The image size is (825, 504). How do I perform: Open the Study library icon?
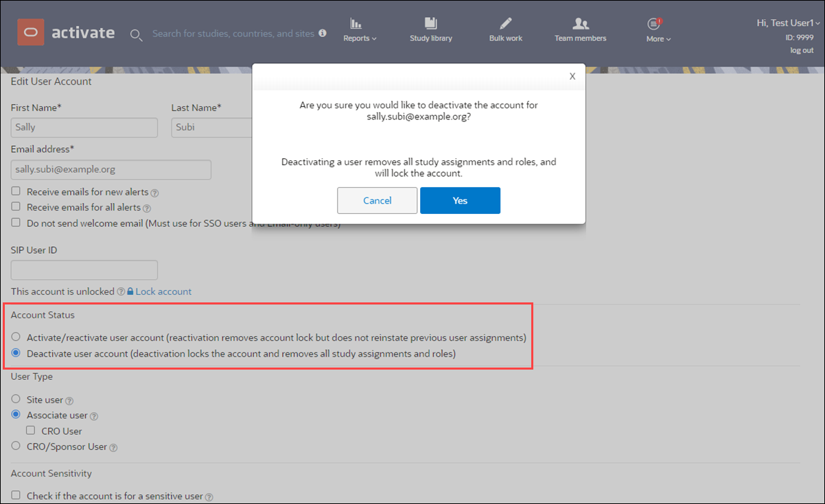430,23
